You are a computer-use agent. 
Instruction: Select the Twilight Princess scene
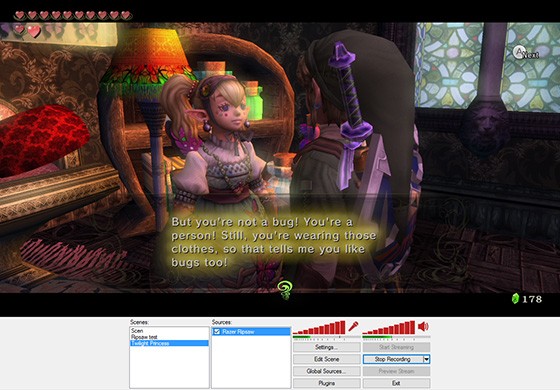click(x=169, y=343)
